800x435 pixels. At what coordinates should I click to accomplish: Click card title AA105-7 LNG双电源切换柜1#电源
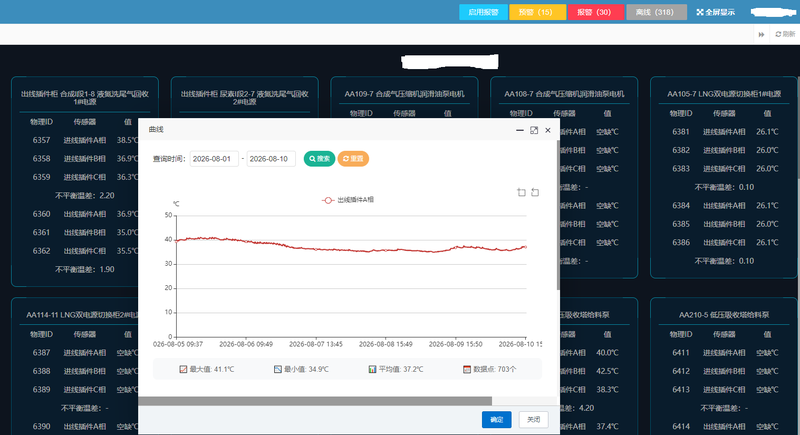(x=724, y=94)
